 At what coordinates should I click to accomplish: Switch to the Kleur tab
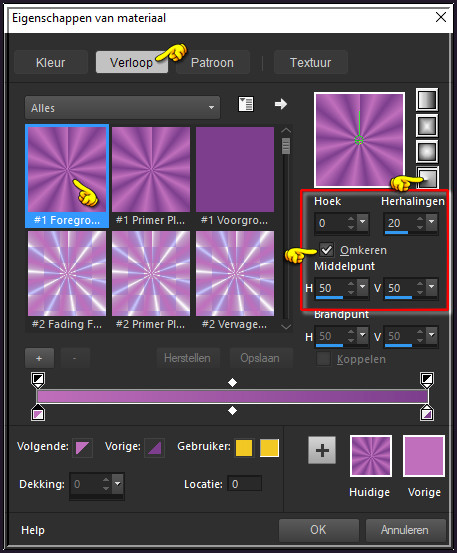pyautogui.click(x=51, y=62)
